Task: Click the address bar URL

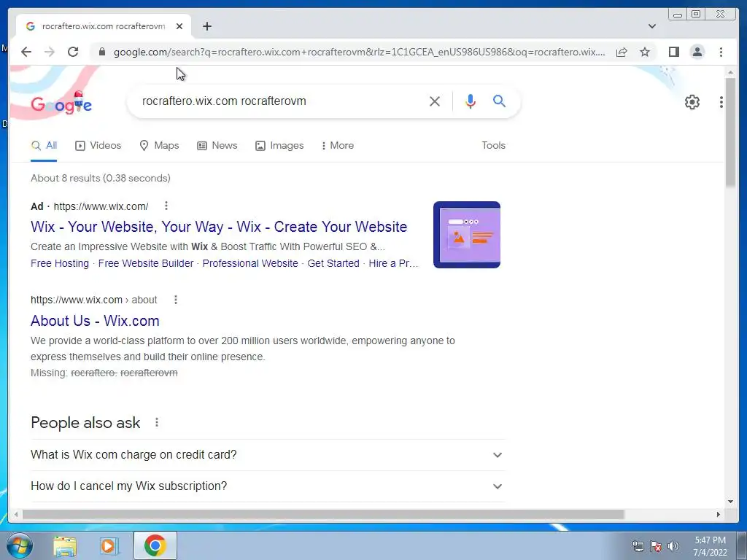Action: [x=359, y=52]
